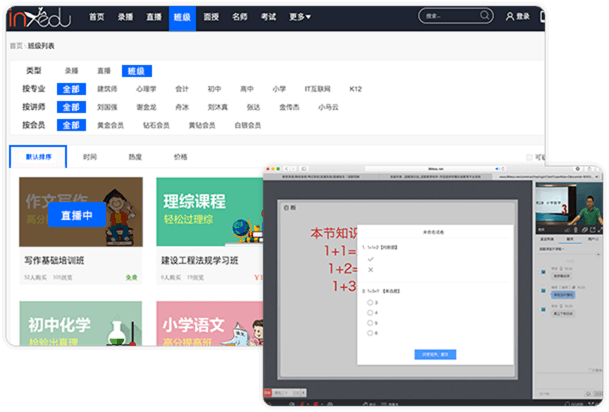Switch to the 价格 sort tab

pyautogui.click(x=181, y=157)
